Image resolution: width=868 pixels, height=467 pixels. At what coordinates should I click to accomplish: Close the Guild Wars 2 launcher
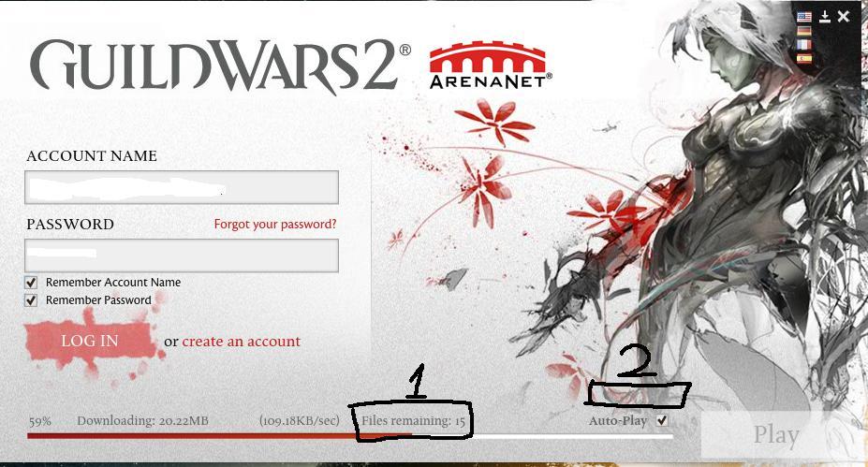(844, 17)
